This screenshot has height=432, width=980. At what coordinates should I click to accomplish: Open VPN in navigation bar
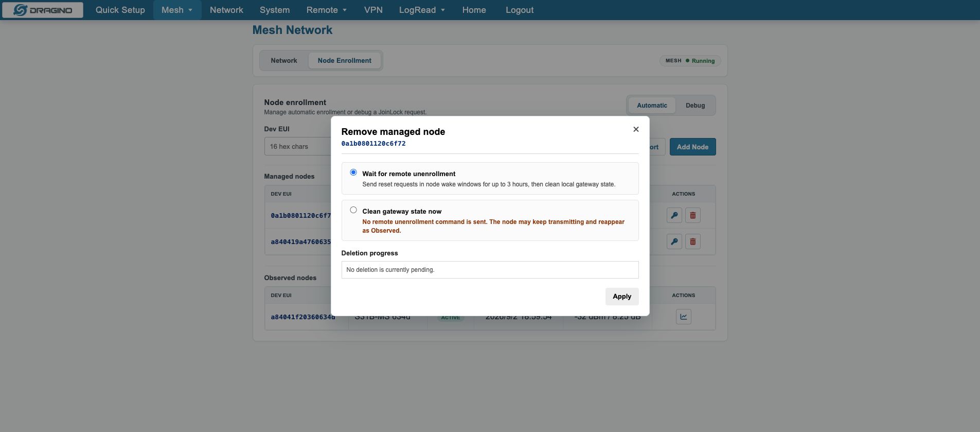click(373, 10)
